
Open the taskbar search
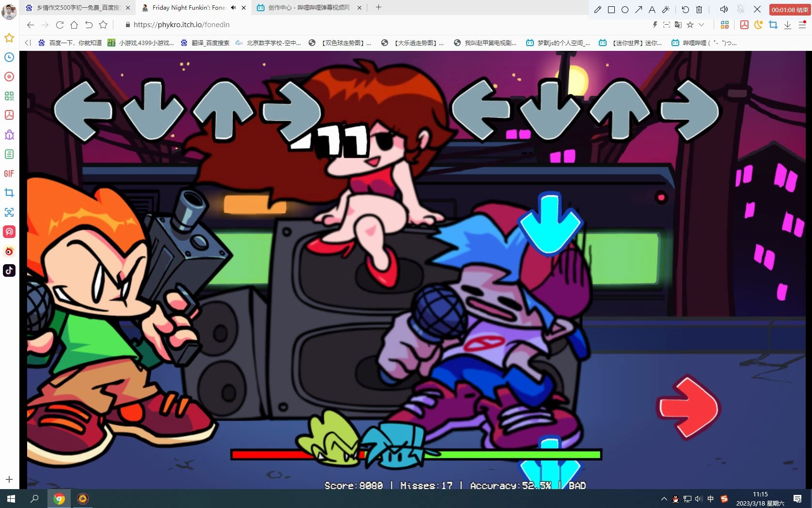(x=34, y=498)
